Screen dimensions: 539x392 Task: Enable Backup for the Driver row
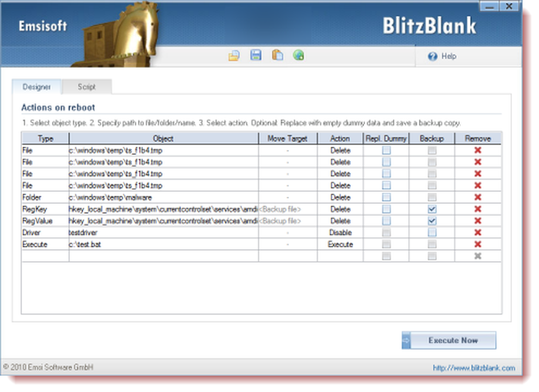(x=432, y=232)
